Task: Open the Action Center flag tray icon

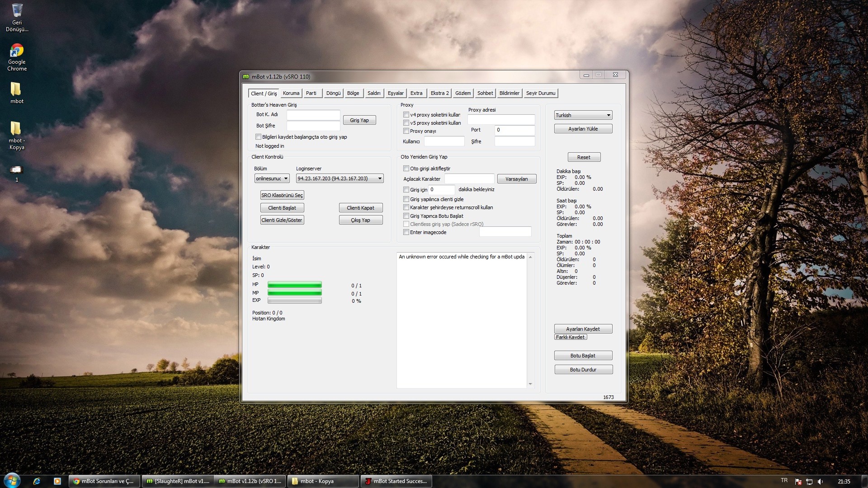Action: [798, 482]
